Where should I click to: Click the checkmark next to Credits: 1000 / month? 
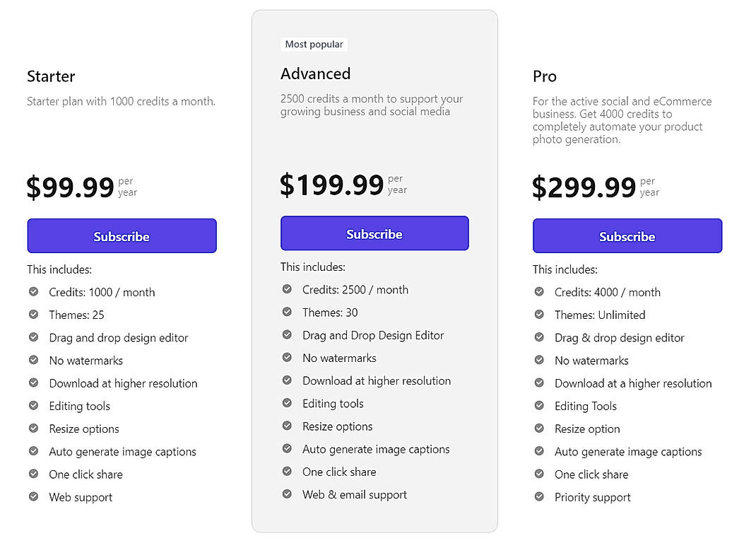34,292
